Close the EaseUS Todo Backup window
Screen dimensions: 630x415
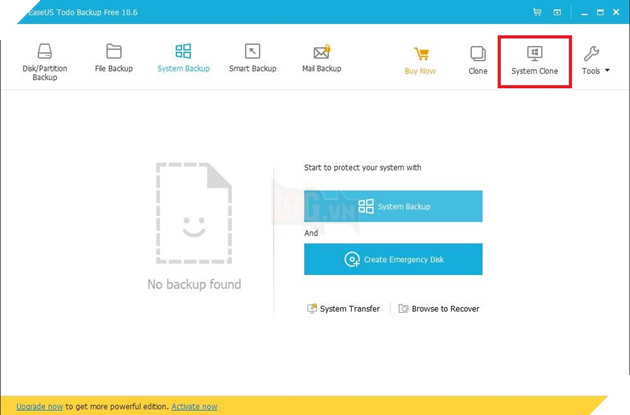click(x=616, y=12)
